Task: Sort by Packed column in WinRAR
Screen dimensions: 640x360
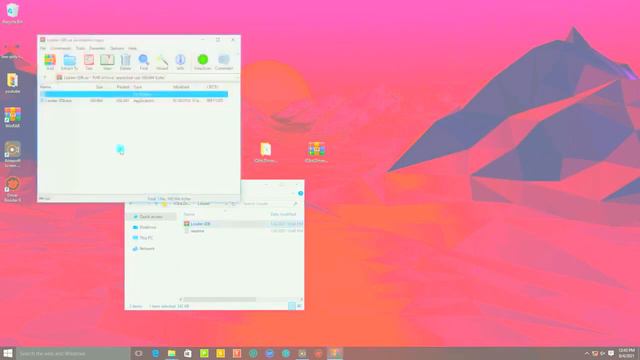Action: pos(122,87)
